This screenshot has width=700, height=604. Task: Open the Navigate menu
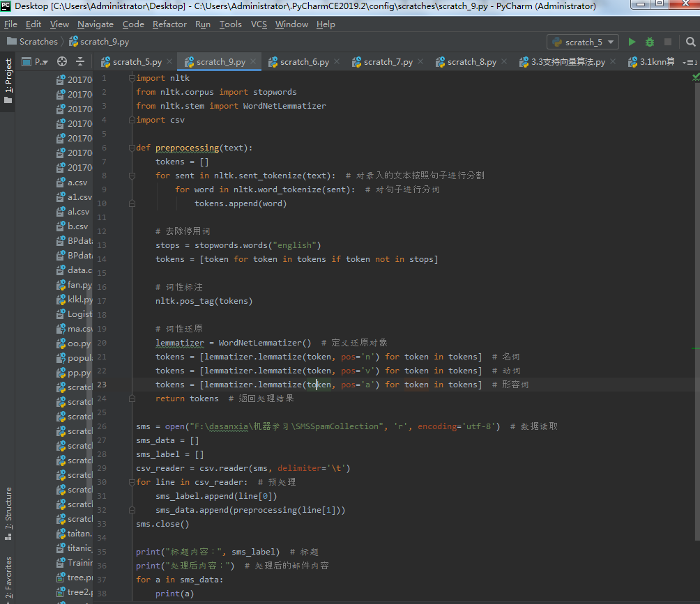(96, 24)
